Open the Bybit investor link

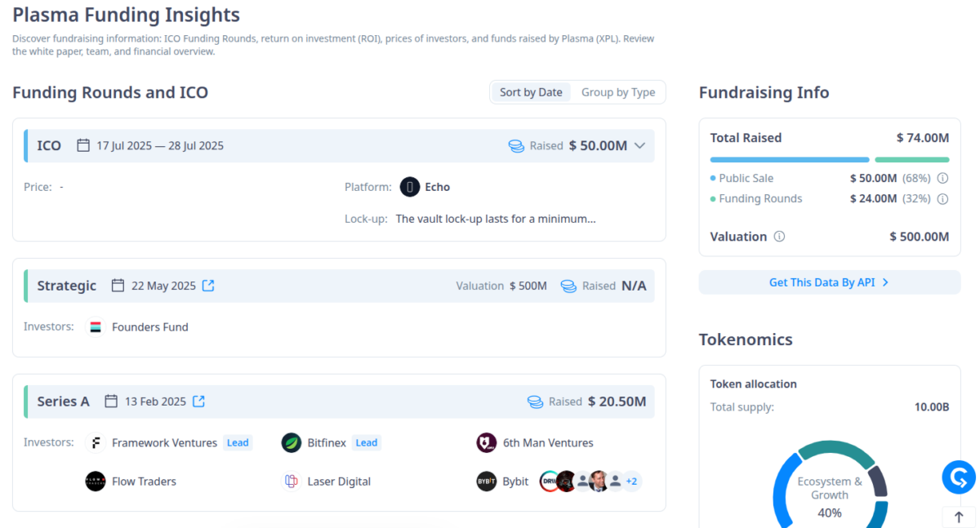coord(515,481)
